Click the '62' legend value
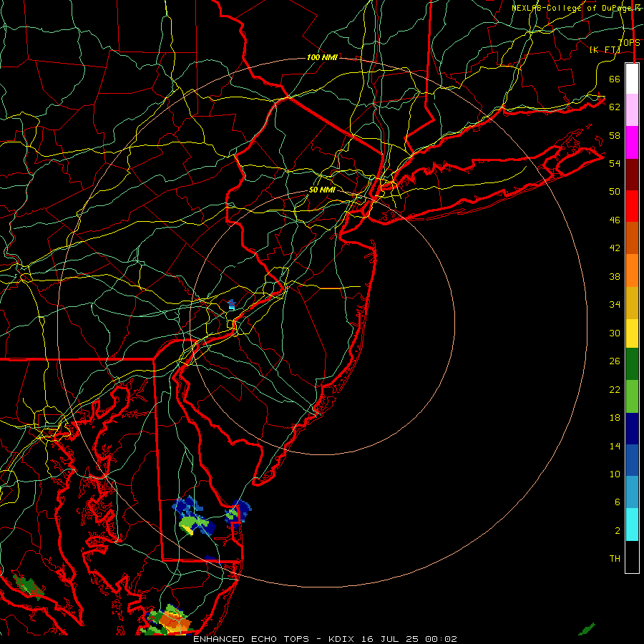The width and height of the screenshot is (644, 644). pos(615,107)
